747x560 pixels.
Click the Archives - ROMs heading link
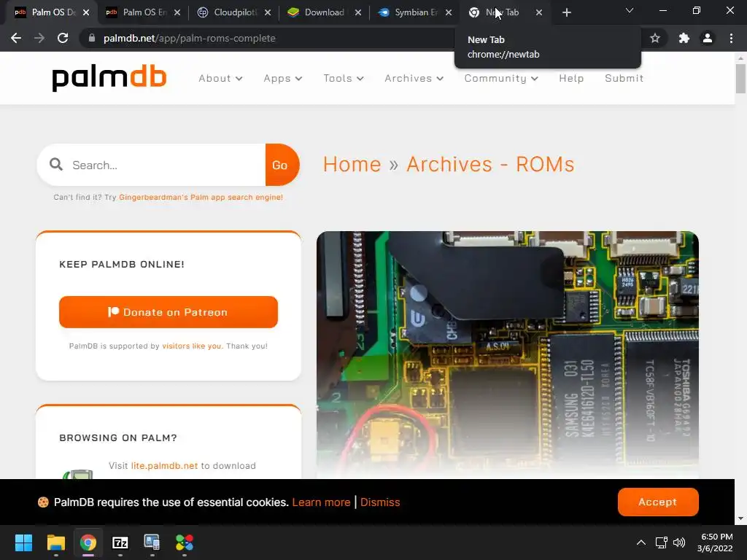[490, 164]
